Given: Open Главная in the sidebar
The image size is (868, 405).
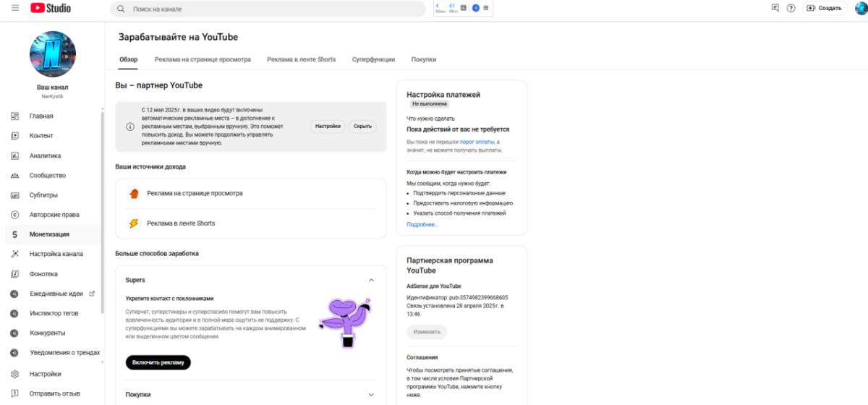Looking at the screenshot, I should (52, 116).
